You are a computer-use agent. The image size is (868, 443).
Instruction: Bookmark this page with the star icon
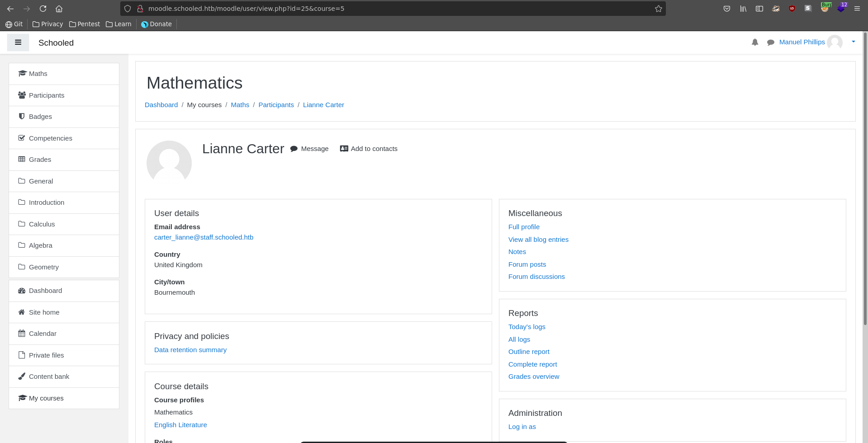coord(658,9)
